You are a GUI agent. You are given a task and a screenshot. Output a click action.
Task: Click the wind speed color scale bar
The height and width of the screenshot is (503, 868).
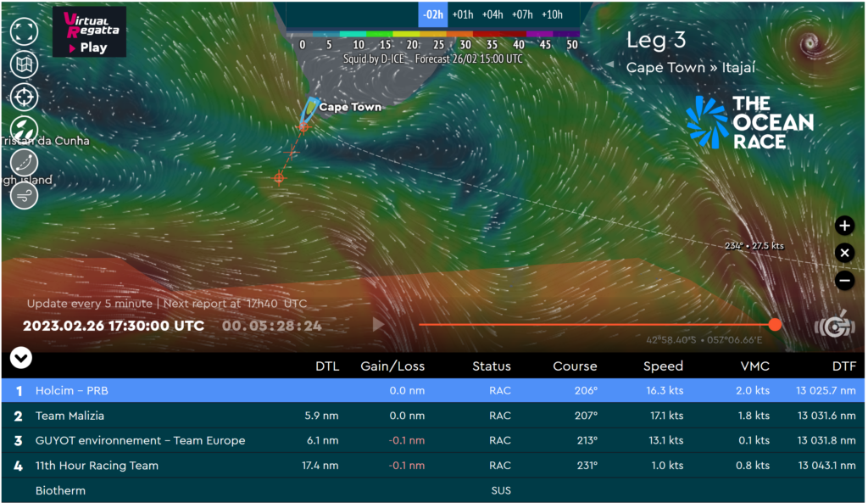435,34
